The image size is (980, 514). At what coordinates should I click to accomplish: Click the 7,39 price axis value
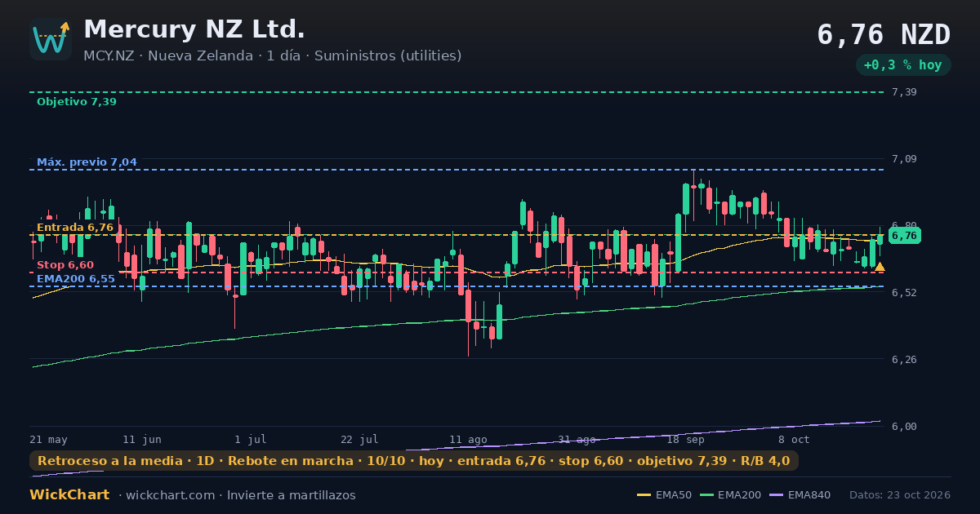coord(904,92)
